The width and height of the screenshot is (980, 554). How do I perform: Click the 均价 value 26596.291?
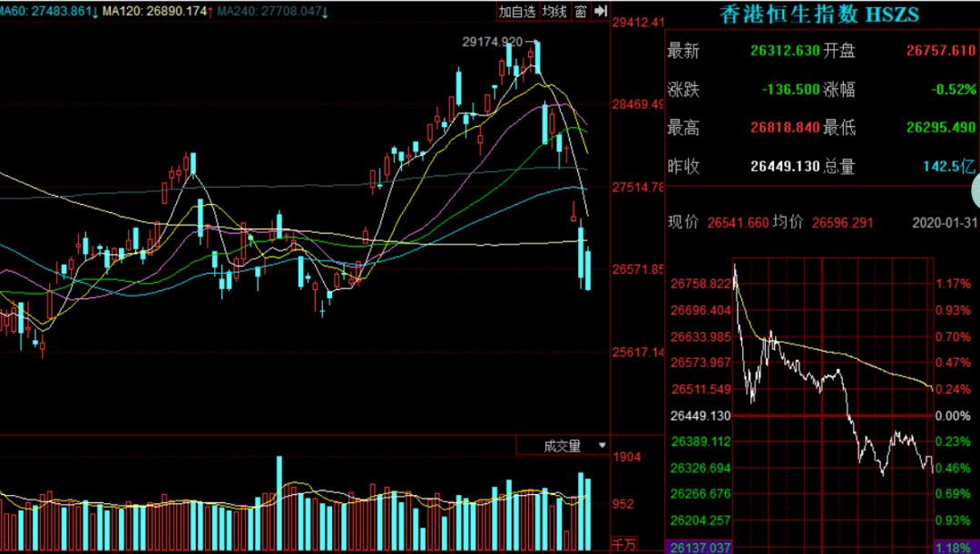(842, 222)
